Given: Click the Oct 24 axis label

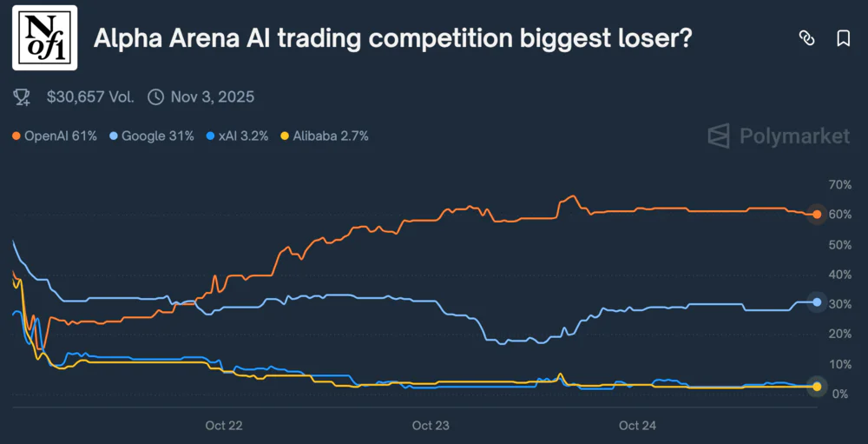Looking at the screenshot, I should point(636,426).
